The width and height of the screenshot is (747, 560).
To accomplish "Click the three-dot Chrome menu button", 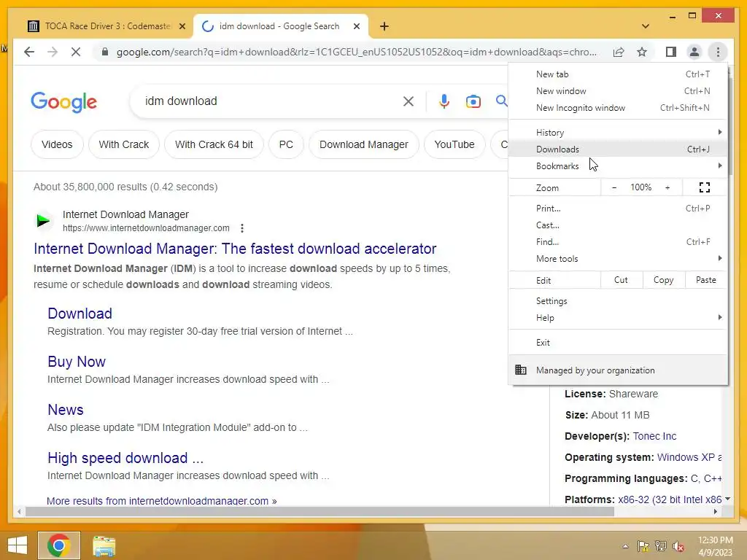I will 718,52.
